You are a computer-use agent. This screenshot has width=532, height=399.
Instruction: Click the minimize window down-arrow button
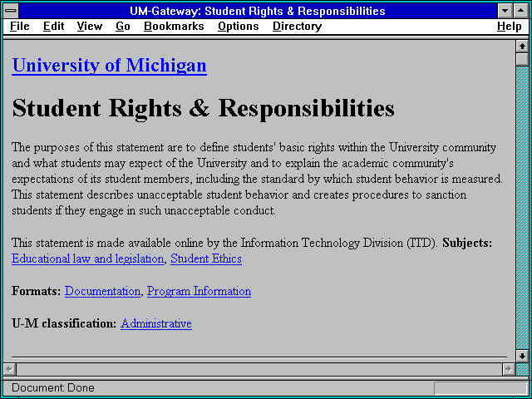tap(505, 11)
